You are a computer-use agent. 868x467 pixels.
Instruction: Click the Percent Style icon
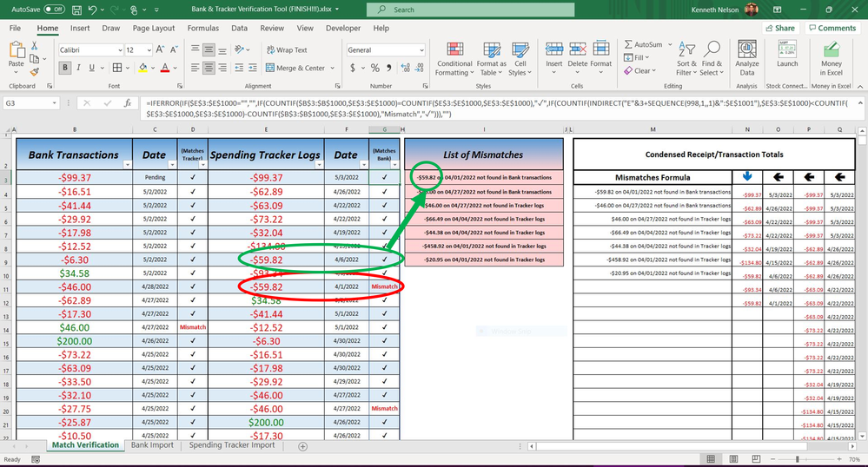click(x=374, y=68)
